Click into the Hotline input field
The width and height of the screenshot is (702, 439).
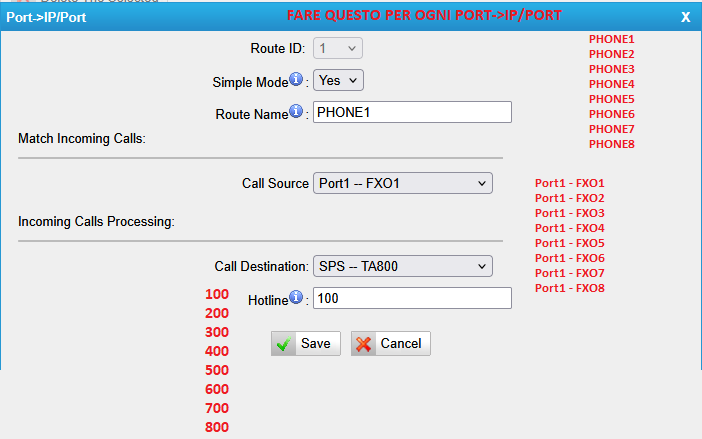[x=412, y=298]
